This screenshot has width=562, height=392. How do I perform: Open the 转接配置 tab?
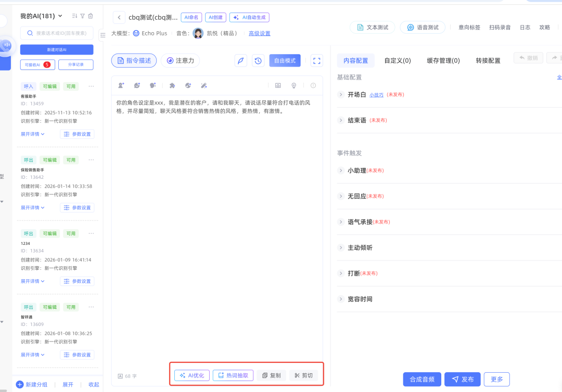[x=488, y=60]
